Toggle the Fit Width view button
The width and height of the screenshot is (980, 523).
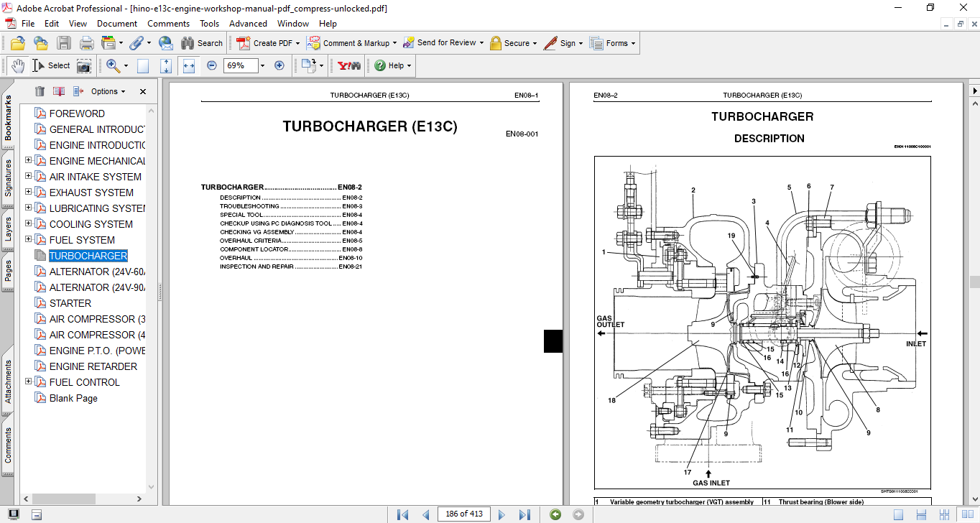pyautogui.click(x=189, y=65)
